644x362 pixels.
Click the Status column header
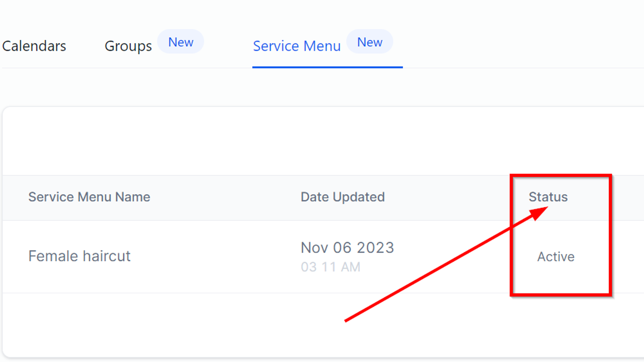click(x=548, y=197)
